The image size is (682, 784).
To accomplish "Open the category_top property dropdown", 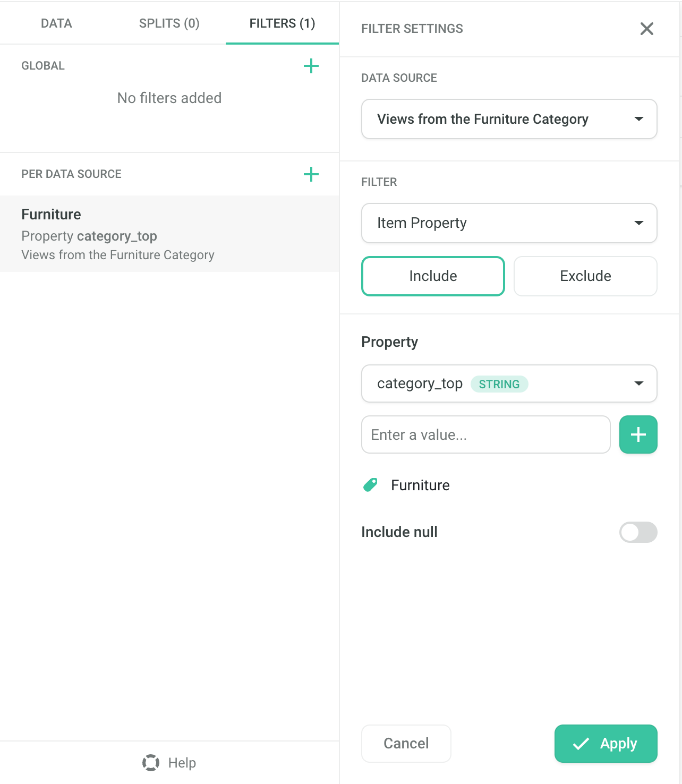I will (509, 384).
